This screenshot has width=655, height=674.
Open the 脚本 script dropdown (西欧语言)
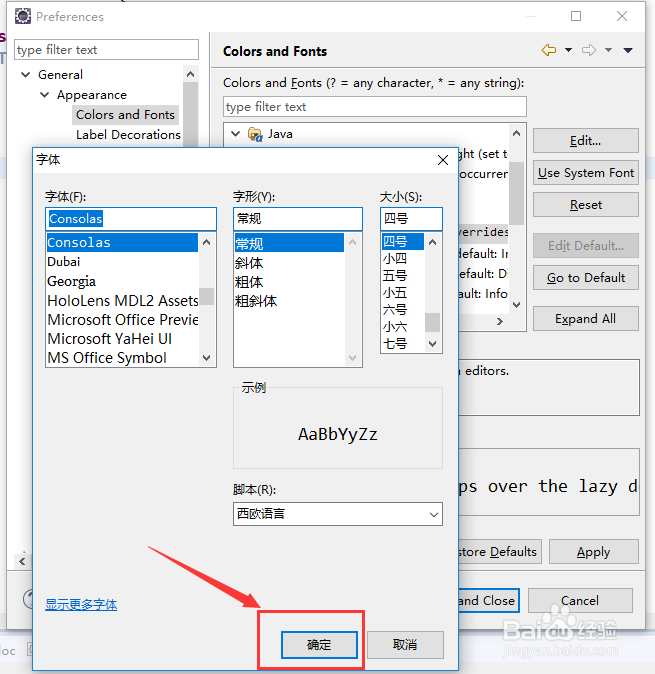click(x=338, y=514)
